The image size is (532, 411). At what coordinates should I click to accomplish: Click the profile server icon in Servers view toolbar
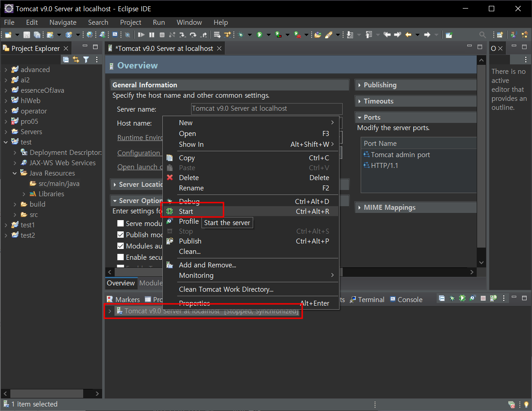(x=473, y=298)
